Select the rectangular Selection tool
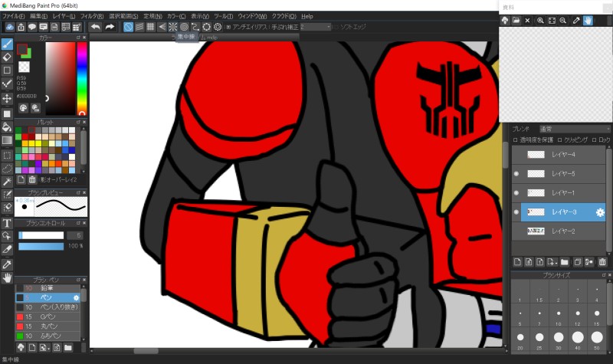 click(x=7, y=156)
